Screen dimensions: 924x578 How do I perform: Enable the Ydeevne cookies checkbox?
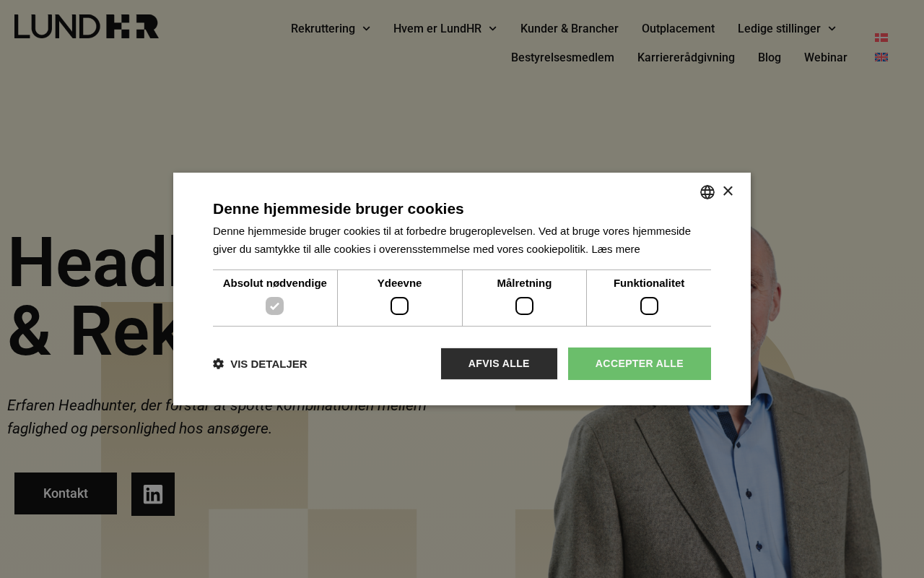tap(399, 306)
